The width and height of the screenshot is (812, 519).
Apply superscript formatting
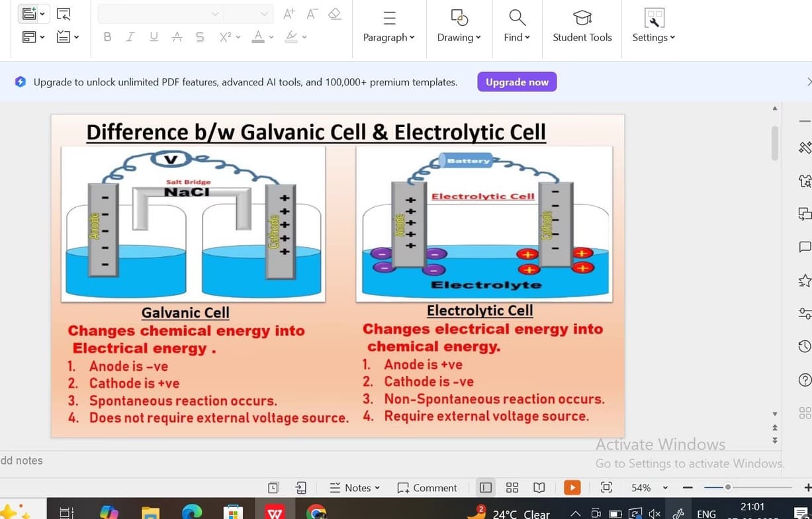(x=226, y=37)
